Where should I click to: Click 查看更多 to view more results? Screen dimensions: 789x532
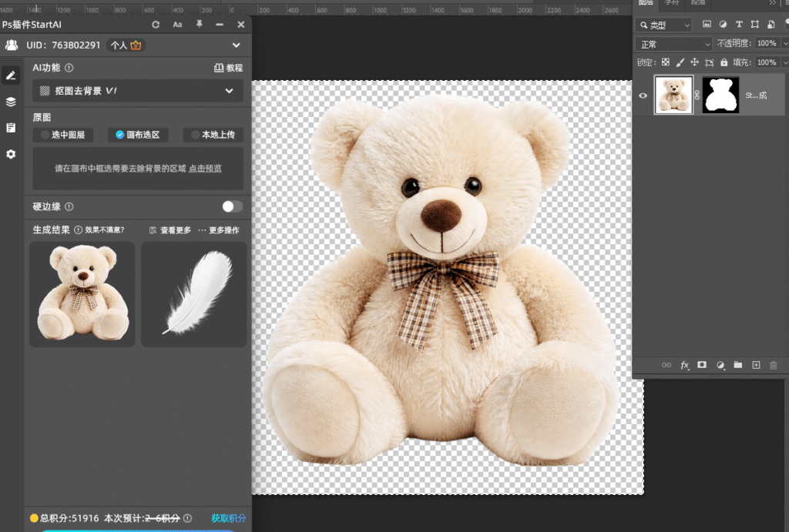(170, 230)
